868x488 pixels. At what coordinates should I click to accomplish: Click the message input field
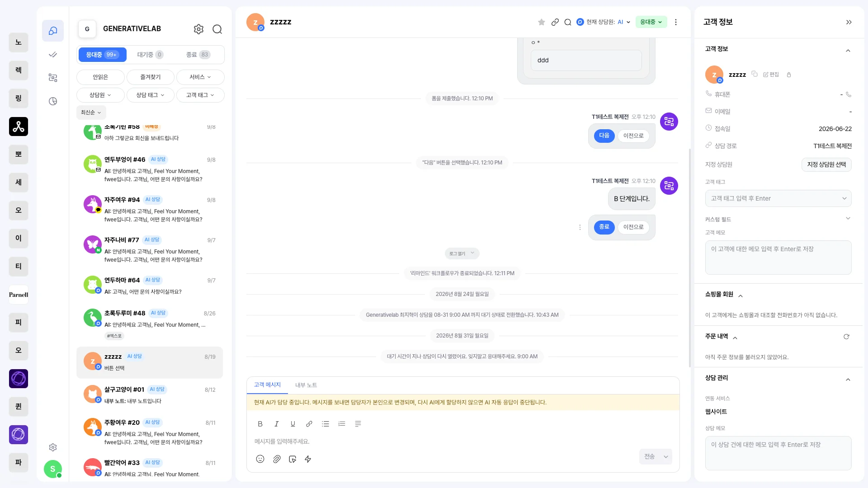pyautogui.click(x=462, y=441)
